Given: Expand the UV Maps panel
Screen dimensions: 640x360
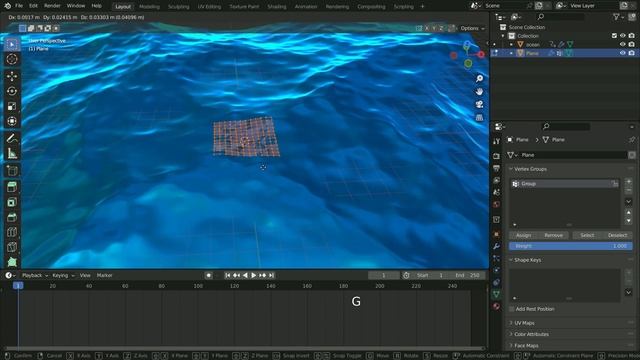Looking at the screenshot, I should [522, 323].
